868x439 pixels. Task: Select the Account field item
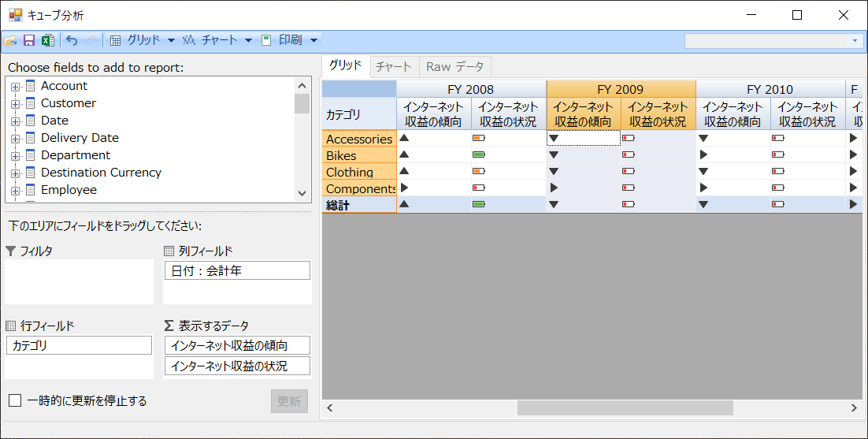(65, 86)
